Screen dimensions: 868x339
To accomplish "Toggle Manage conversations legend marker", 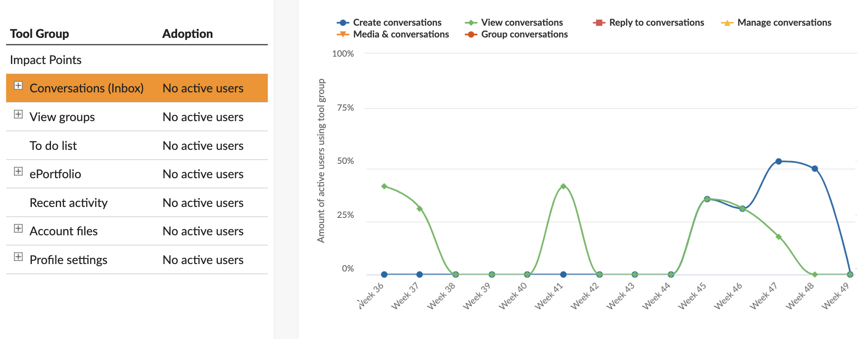I will (x=727, y=23).
